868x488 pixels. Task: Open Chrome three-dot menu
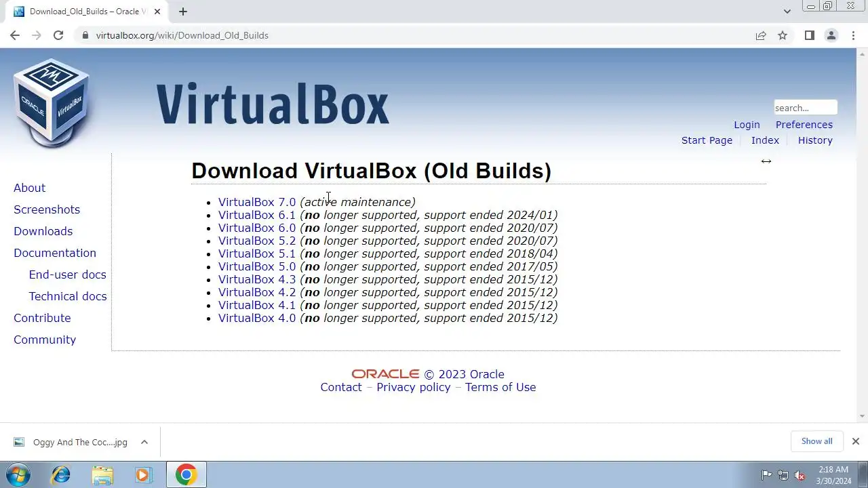click(853, 35)
